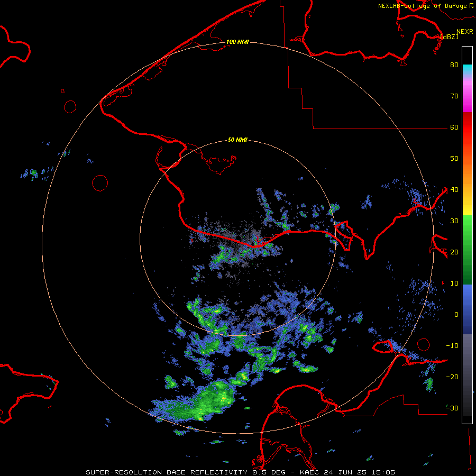Click the 50 value on the dBZ scale

454,159
